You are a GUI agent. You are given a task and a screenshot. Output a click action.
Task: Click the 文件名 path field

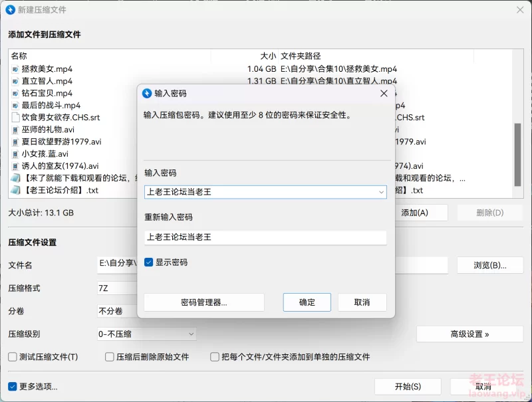117,265
